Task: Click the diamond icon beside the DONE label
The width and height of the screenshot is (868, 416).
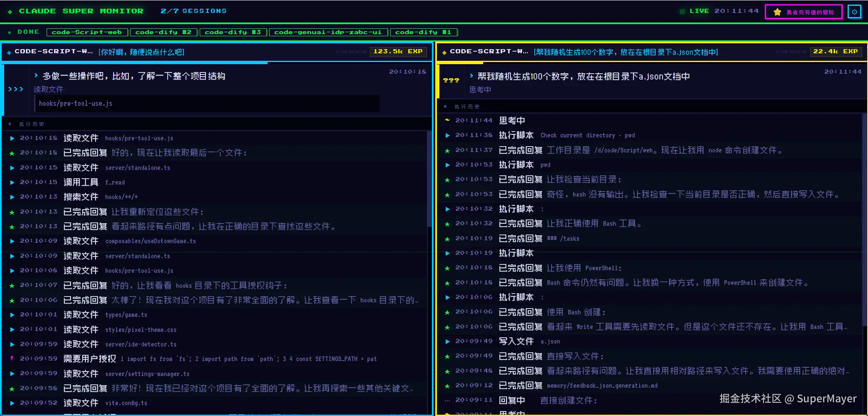Action: (x=10, y=32)
